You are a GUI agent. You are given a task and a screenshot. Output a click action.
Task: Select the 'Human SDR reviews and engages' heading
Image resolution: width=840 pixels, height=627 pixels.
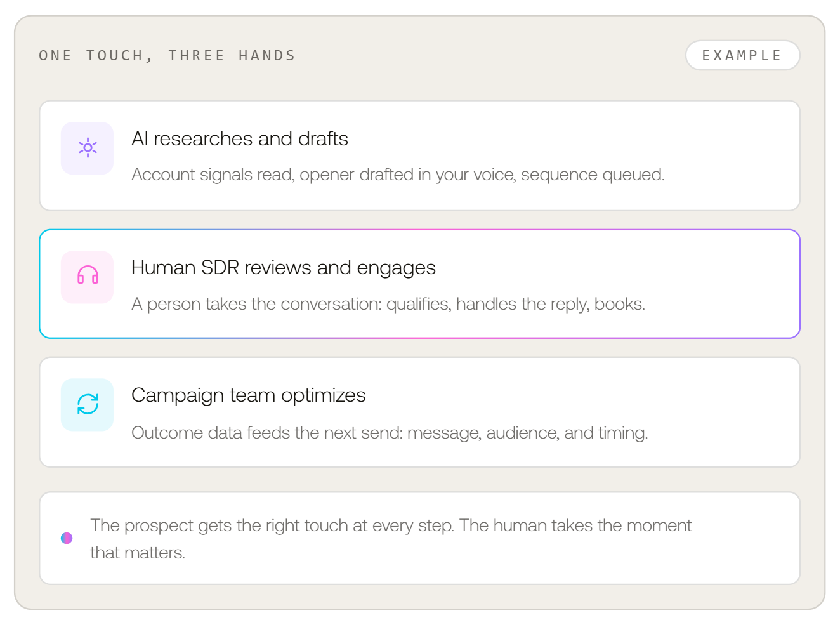click(x=284, y=268)
